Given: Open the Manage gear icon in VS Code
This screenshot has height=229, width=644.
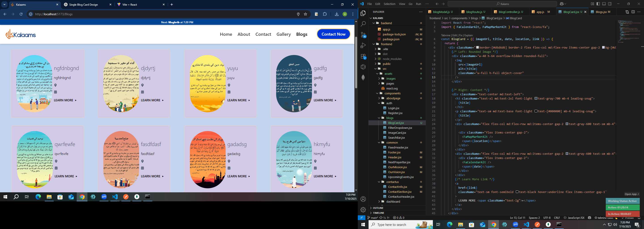Looking at the screenshot, I should click(x=363, y=210).
